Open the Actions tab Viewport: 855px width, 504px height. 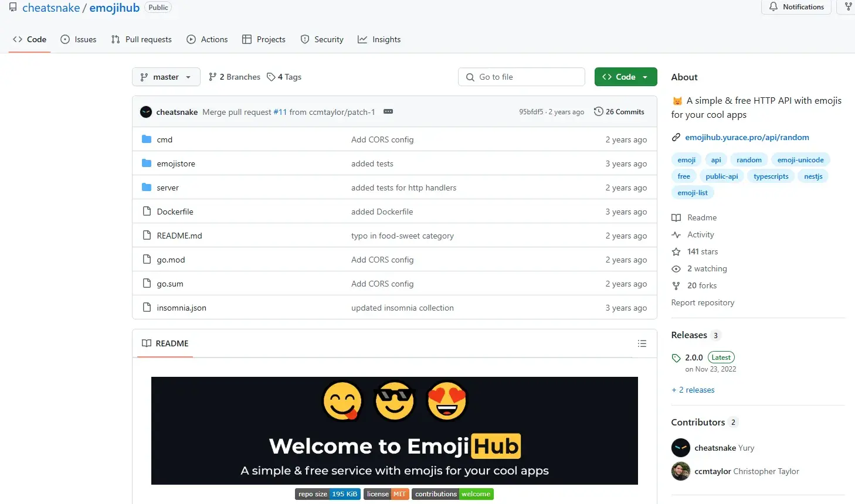coord(207,39)
